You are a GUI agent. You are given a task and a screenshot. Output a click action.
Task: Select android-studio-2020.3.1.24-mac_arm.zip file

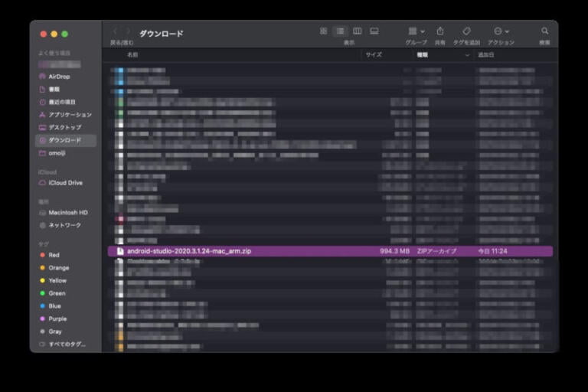pyautogui.click(x=188, y=251)
